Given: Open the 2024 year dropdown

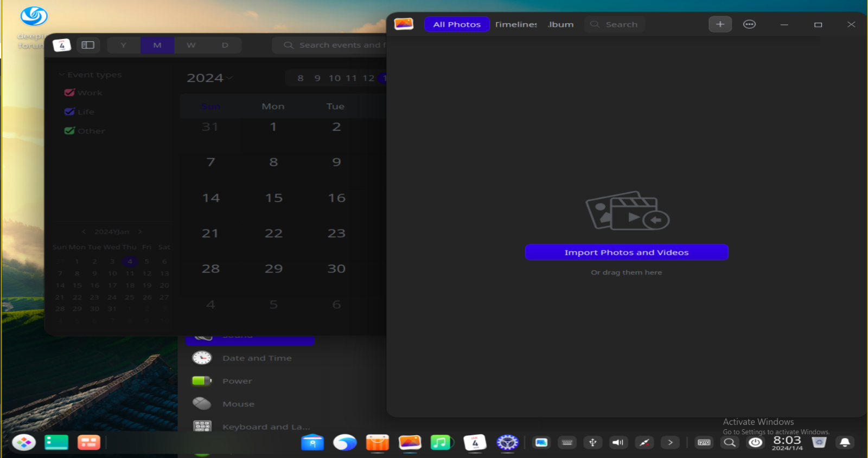Looking at the screenshot, I should click(210, 78).
